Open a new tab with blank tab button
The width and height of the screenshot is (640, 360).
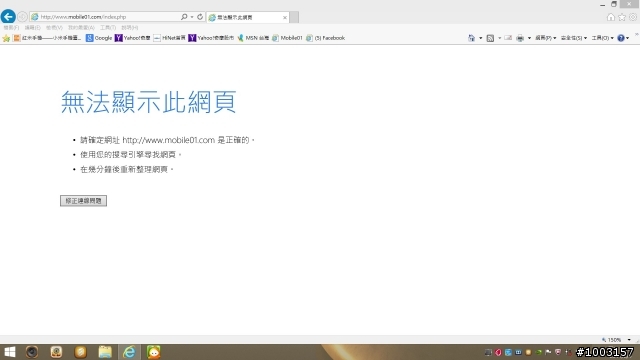click(294, 17)
